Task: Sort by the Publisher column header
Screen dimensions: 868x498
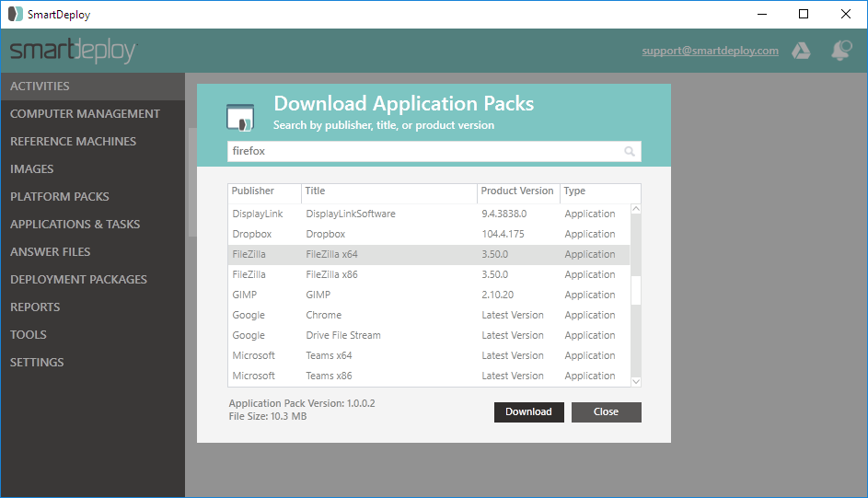Action: [x=264, y=191]
